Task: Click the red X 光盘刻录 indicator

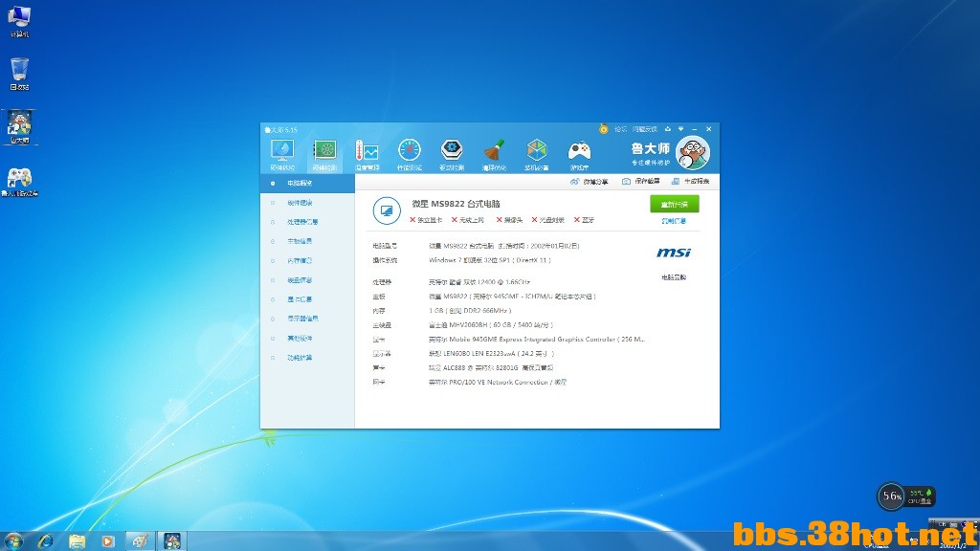Action: [548, 220]
